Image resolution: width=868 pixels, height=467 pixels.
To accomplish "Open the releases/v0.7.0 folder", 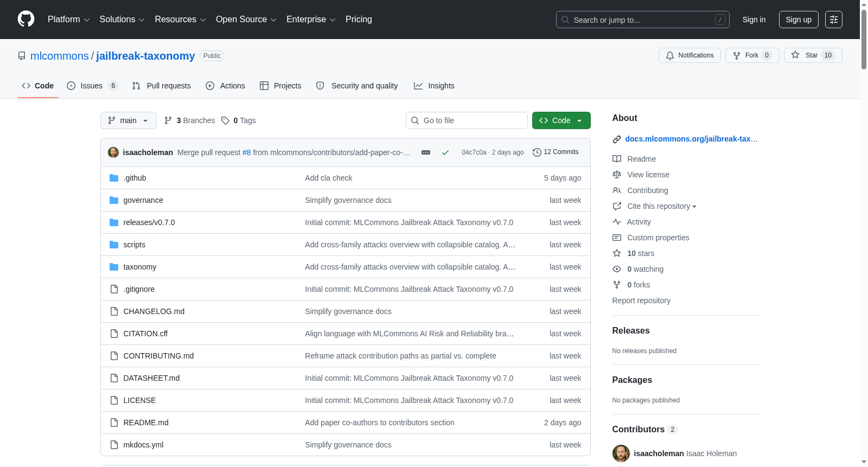I will (x=149, y=222).
